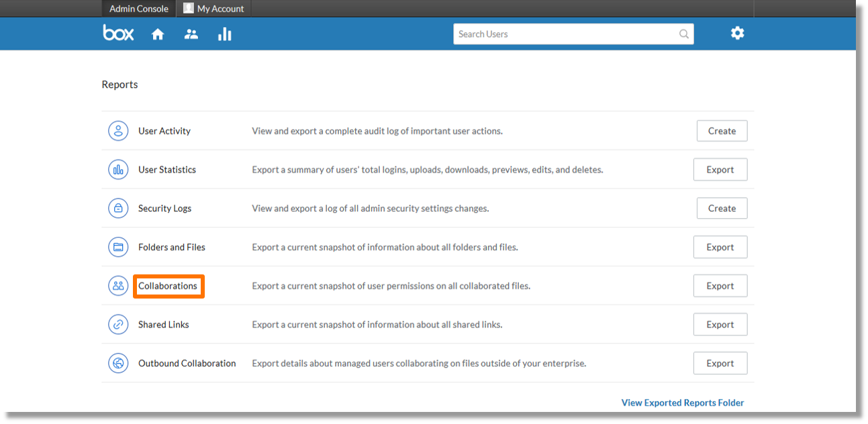
Task: Click the User Activity row icon
Action: 118,131
